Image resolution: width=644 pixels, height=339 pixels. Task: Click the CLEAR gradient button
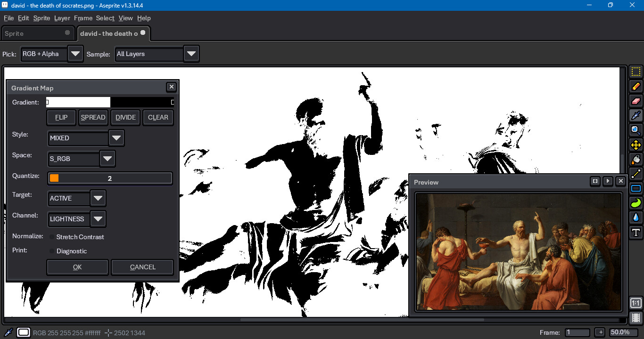click(x=158, y=117)
